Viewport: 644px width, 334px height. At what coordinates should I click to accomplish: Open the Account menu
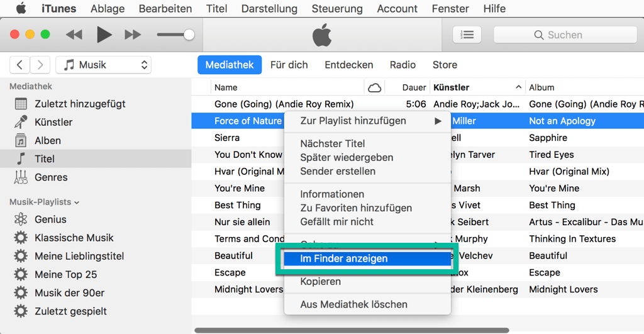pyautogui.click(x=397, y=8)
